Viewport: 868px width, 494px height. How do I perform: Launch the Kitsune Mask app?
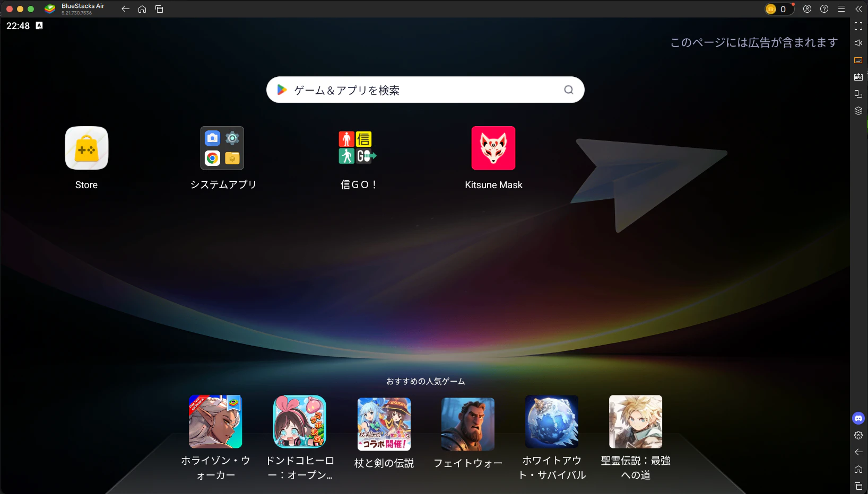(493, 148)
